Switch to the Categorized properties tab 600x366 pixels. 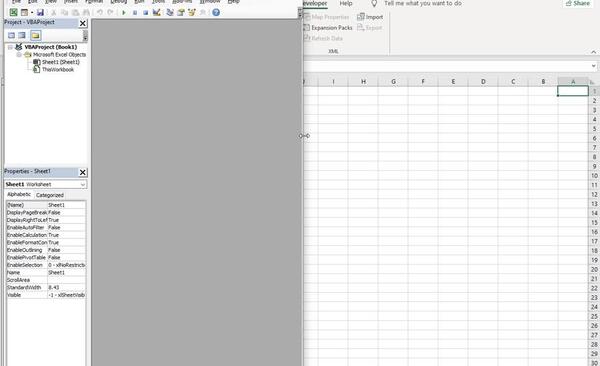point(50,195)
